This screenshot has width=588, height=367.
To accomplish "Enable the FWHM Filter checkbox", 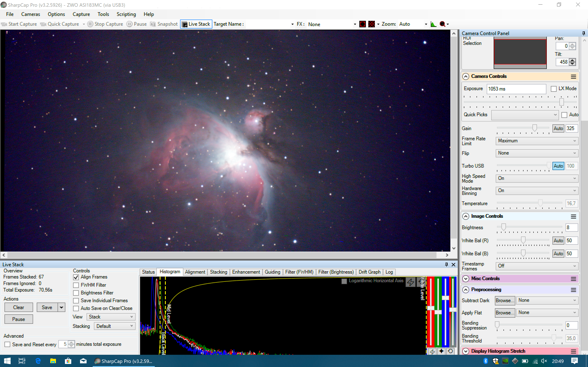I will [76, 285].
